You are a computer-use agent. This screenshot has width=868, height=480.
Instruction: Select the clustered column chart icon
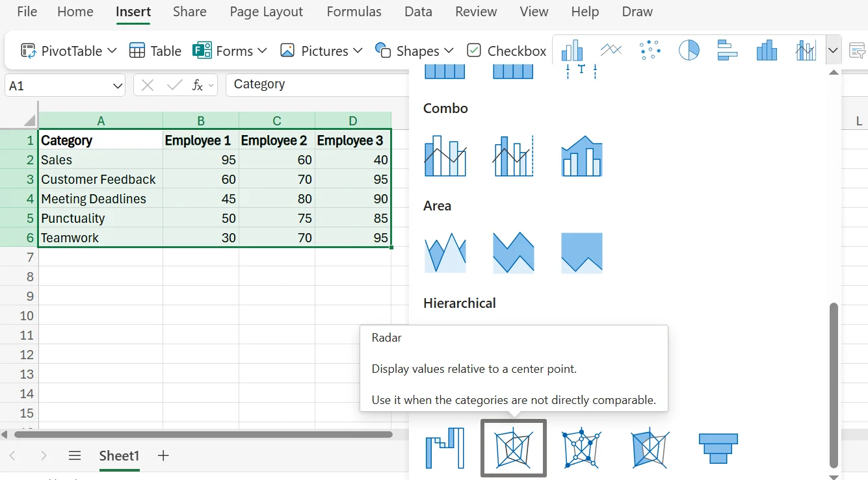point(572,49)
